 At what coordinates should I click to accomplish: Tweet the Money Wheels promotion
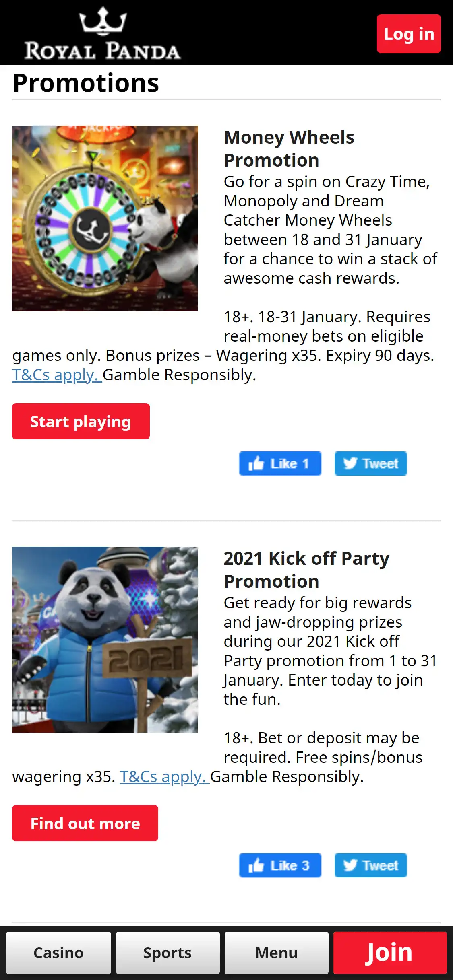click(371, 463)
